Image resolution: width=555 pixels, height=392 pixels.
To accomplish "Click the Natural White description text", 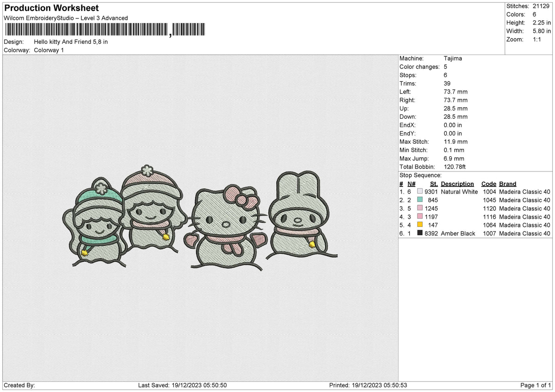I will point(459,192).
